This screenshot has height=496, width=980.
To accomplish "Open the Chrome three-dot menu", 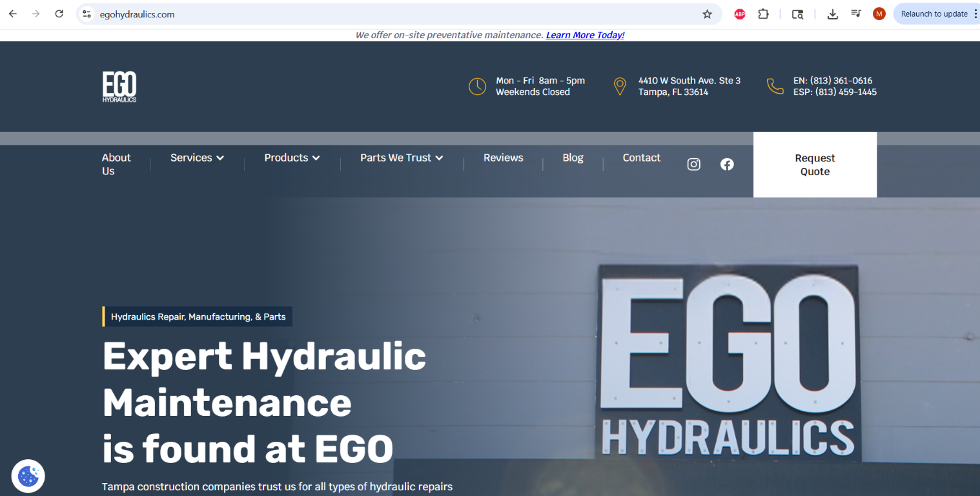I will pos(975,14).
